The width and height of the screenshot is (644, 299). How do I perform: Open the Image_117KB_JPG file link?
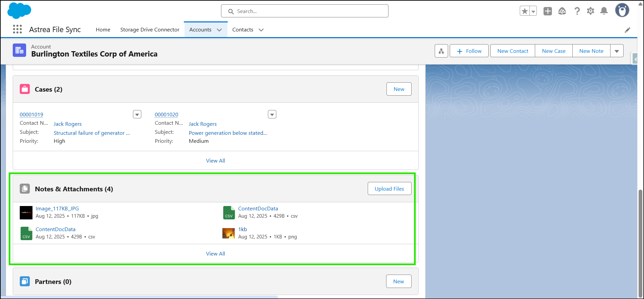coord(57,208)
